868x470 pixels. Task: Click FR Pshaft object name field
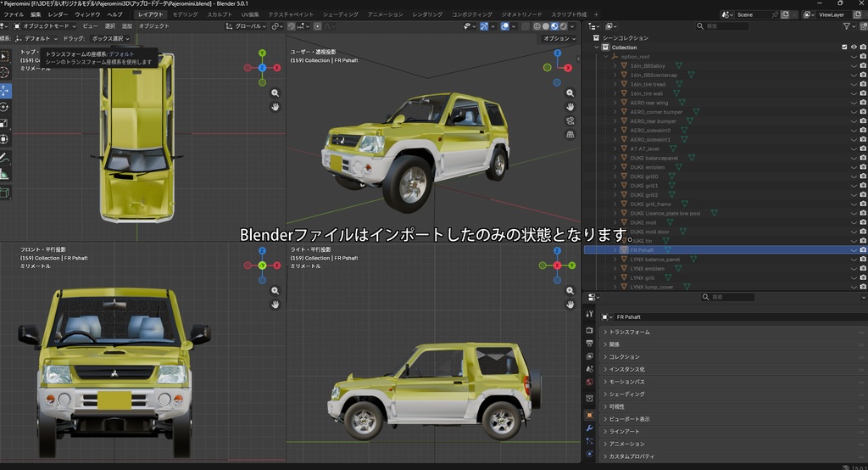coord(739,317)
